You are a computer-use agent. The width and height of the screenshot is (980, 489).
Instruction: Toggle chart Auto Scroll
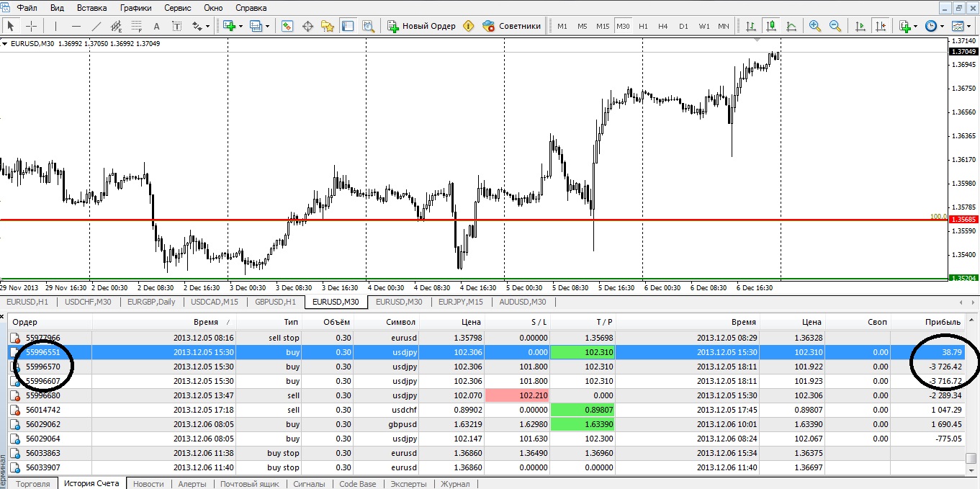[x=860, y=26]
